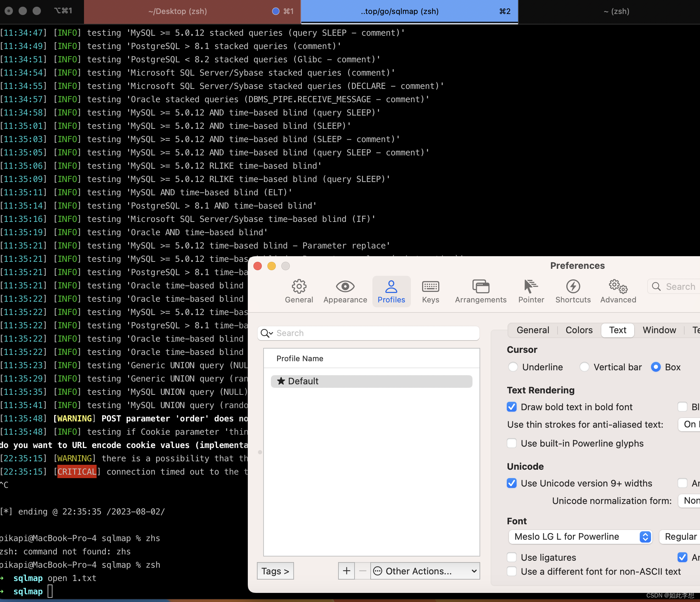The width and height of the screenshot is (700, 602).
Task: Open Unicode normalization form dropdown
Action: point(689,500)
